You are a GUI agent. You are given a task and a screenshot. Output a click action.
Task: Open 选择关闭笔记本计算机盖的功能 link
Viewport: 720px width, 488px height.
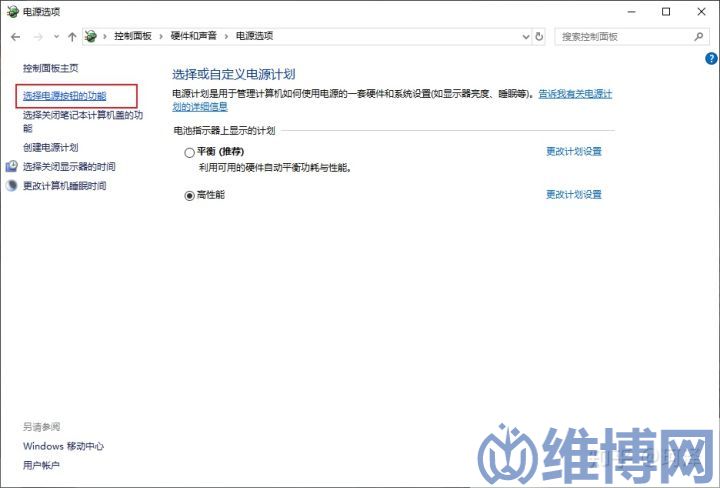click(83, 121)
